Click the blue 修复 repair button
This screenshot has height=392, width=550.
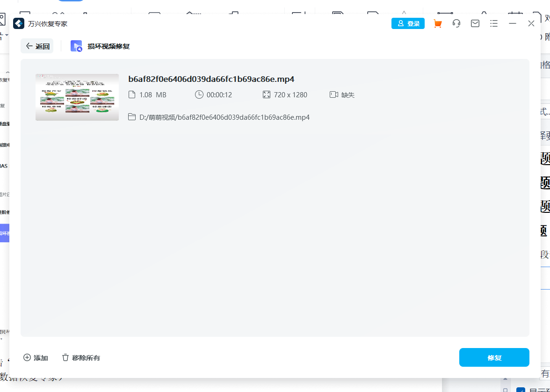tap(494, 358)
